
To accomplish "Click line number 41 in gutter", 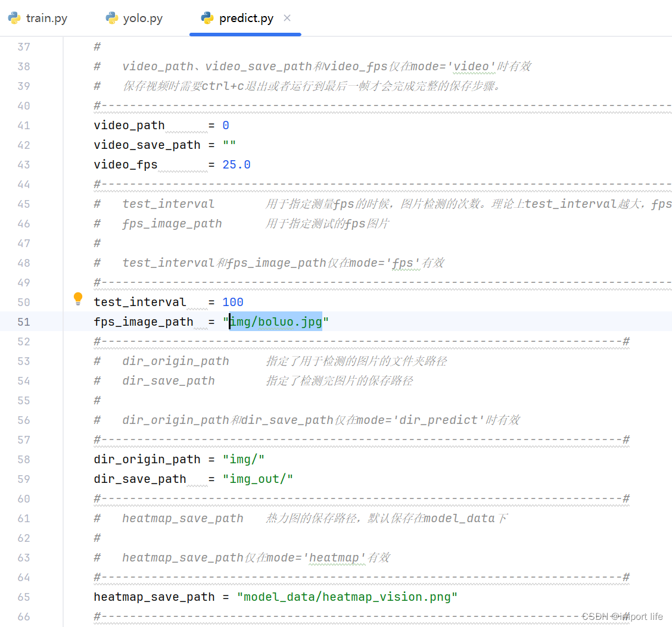I will coord(24,126).
